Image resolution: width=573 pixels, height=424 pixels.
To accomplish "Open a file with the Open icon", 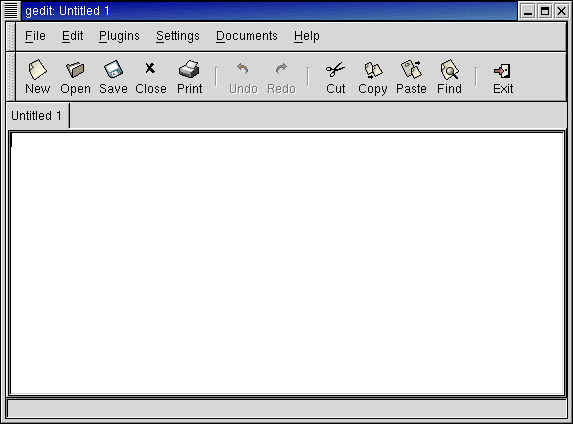I will (75, 69).
